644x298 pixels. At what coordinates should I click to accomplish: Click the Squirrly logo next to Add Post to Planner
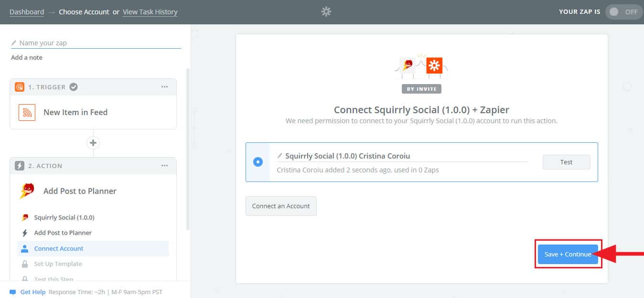[x=27, y=191]
